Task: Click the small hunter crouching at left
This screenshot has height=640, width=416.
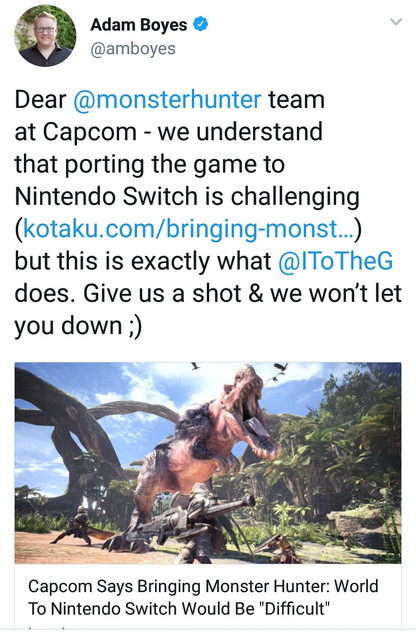Action: [x=78, y=526]
